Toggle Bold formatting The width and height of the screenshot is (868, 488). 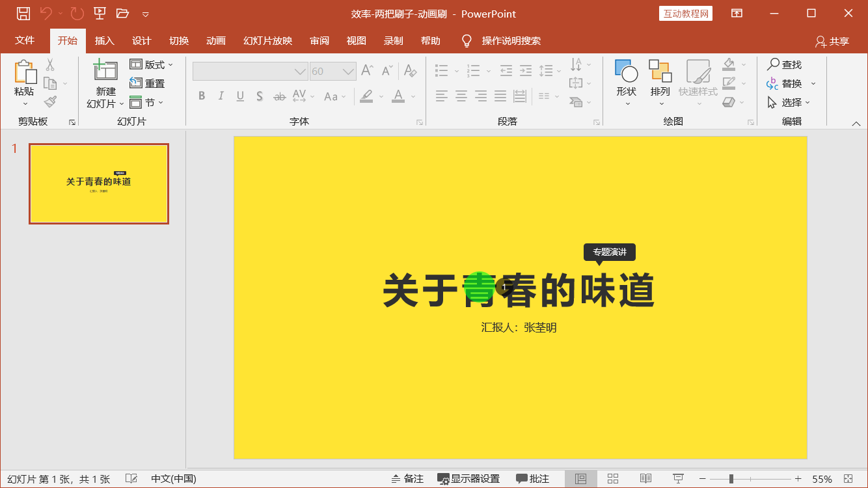click(x=202, y=96)
